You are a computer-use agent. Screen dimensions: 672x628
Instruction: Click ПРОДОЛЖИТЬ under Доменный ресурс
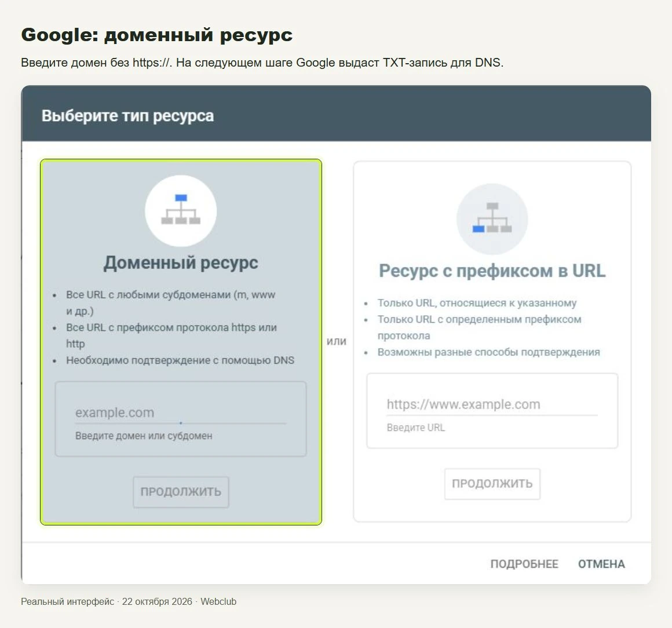point(181,492)
